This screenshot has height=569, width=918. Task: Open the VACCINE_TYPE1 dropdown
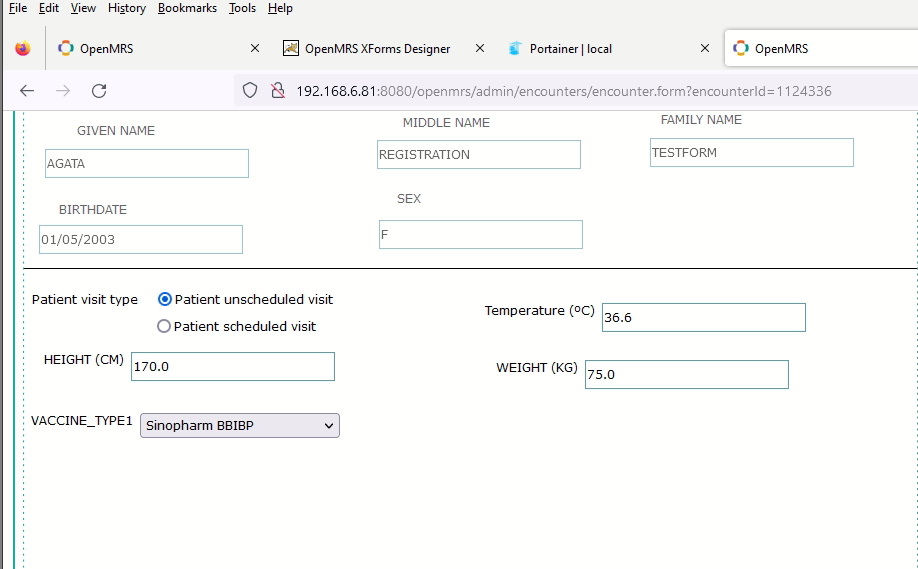239,426
